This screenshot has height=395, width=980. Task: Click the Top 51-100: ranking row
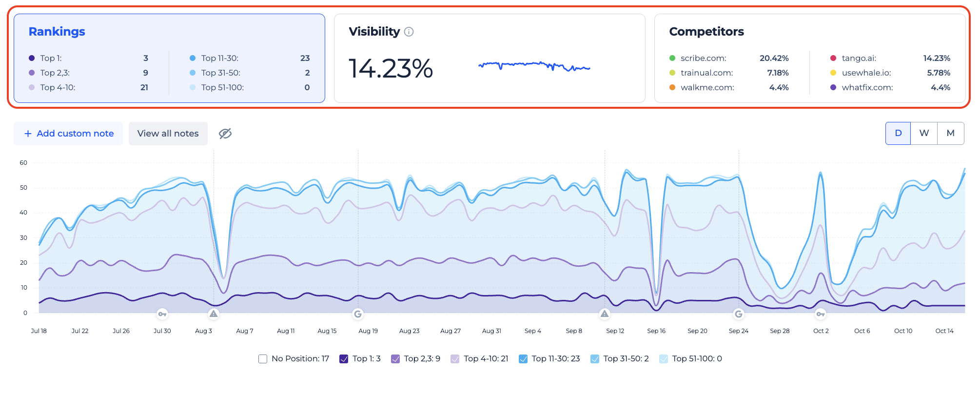pos(250,87)
